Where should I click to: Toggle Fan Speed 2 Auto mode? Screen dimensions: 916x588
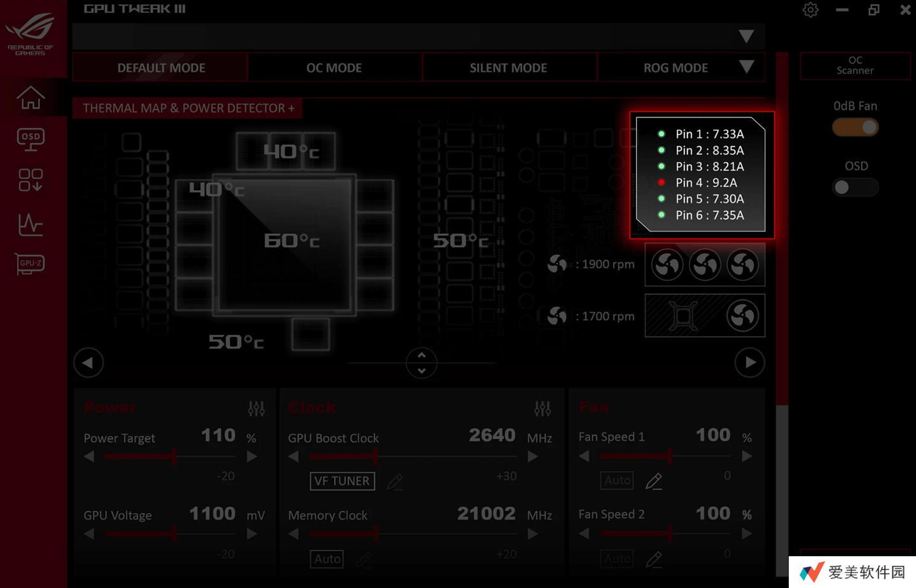click(617, 559)
